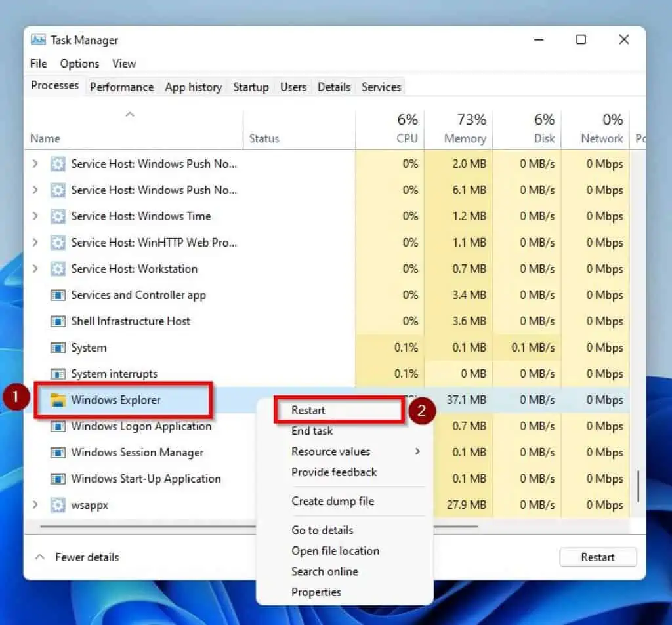Switch to the Performance tab
The width and height of the screenshot is (672, 625).
point(121,87)
